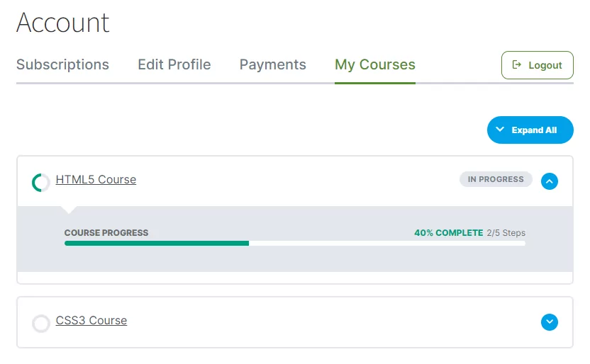Click the 2/5 Steps label

coord(506,233)
